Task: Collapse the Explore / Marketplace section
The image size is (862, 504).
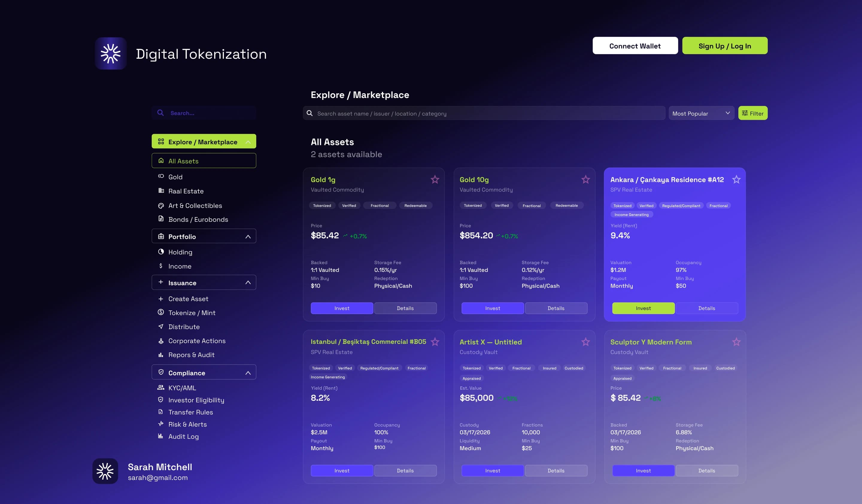Action: [248, 142]
